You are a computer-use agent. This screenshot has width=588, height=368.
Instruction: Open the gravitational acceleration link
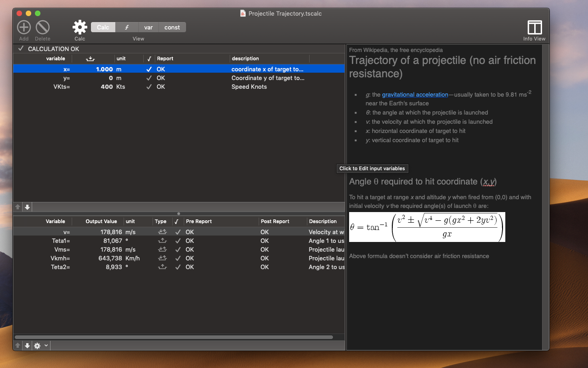(415, 94)
